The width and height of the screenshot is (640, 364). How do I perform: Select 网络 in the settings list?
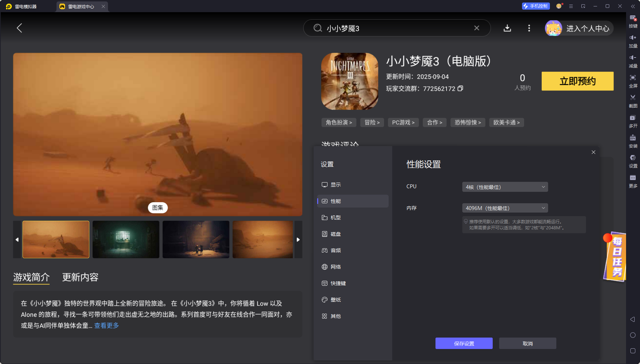[353, 267]
